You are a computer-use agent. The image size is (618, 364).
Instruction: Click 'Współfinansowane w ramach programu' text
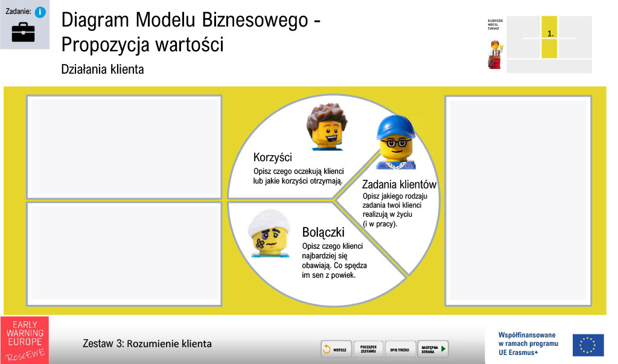tap(528, 339)
